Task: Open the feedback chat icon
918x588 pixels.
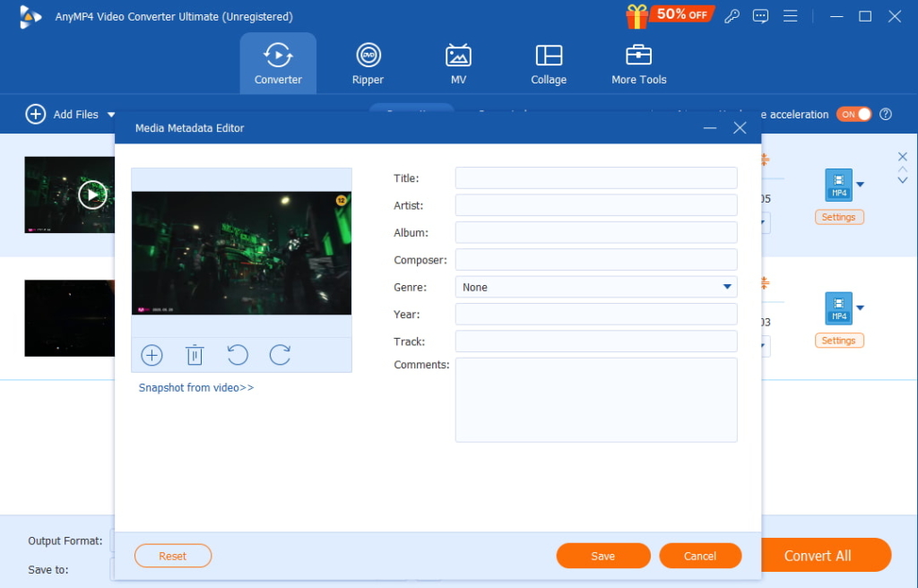Action: [760, 16]
